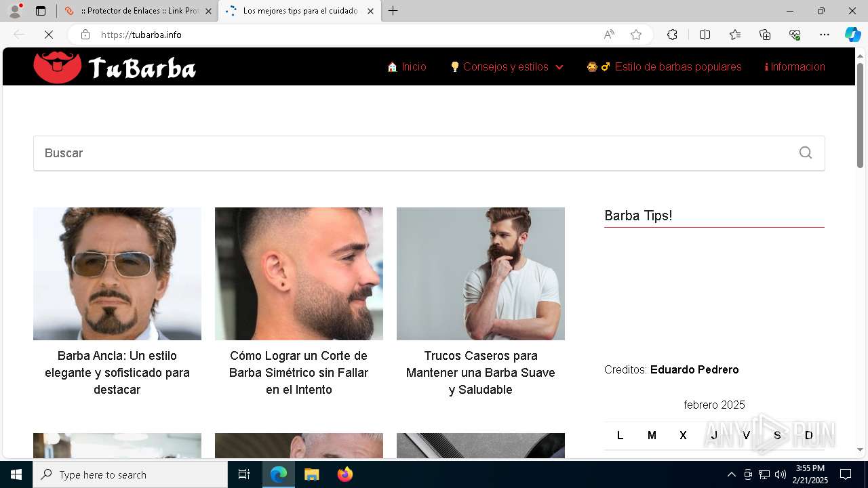
Task: Click the page vertical scrollbar thumb
Action: pyautogui.click(x=860, y=115)
